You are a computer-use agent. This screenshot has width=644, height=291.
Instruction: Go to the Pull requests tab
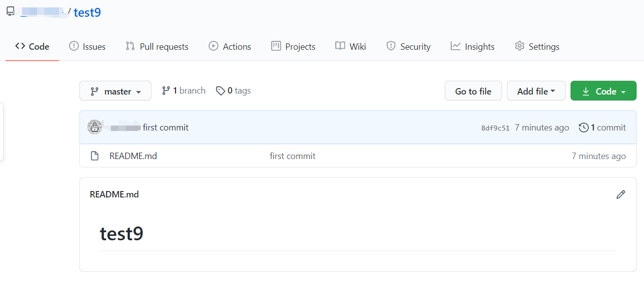pos(157,47)
